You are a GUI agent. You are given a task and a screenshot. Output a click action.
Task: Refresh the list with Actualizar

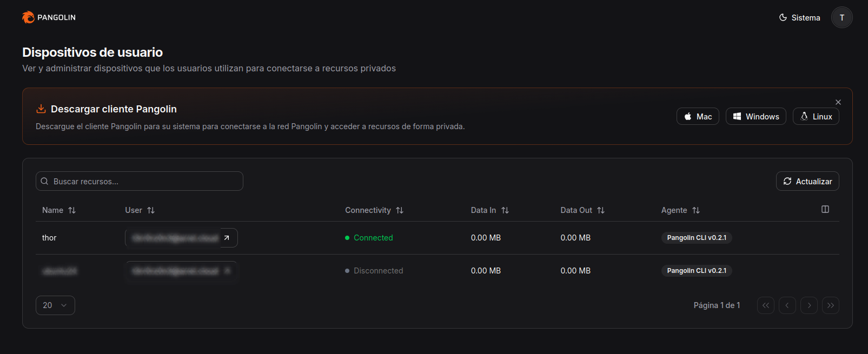(x=807, y=182)
